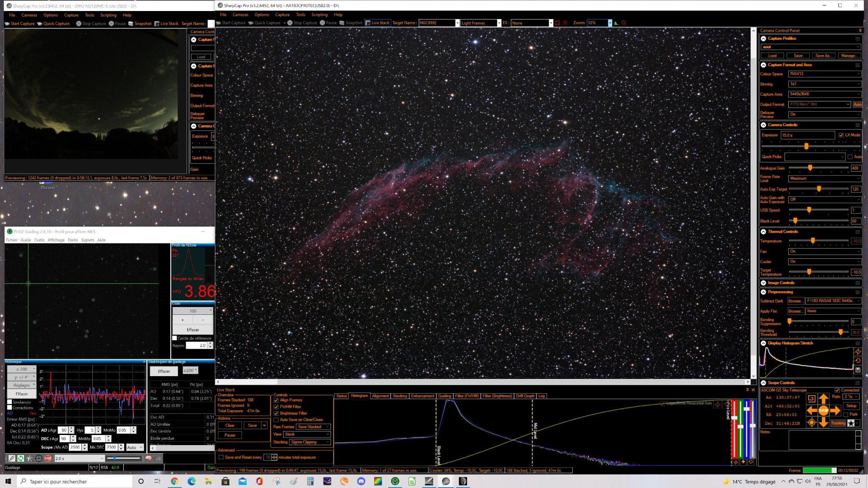Screen dimensions: 868x488
Task: Enable Auto Save on Clear/Close checkbox
Action: (276, 420)
